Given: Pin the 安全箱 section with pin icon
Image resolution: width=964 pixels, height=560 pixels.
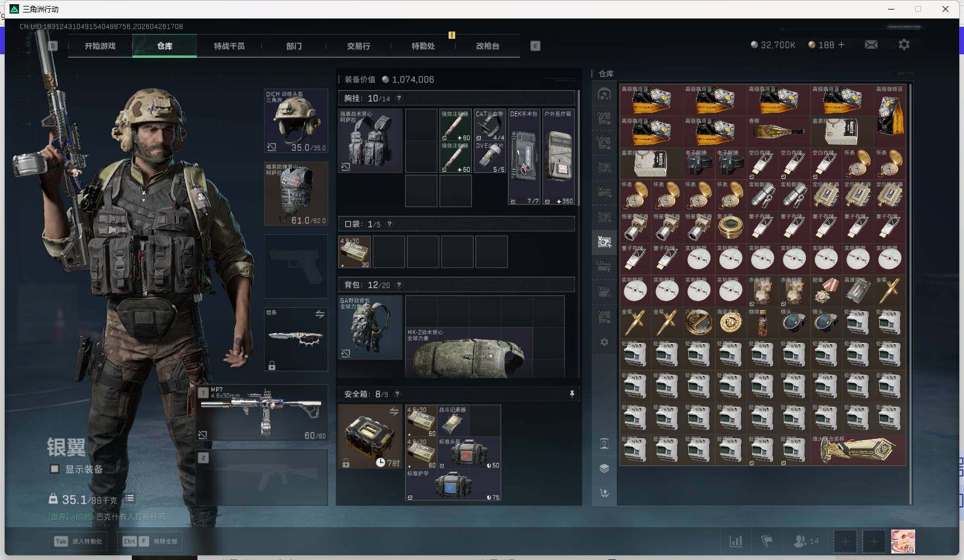Looking at the screenshot, I should 571,394.
